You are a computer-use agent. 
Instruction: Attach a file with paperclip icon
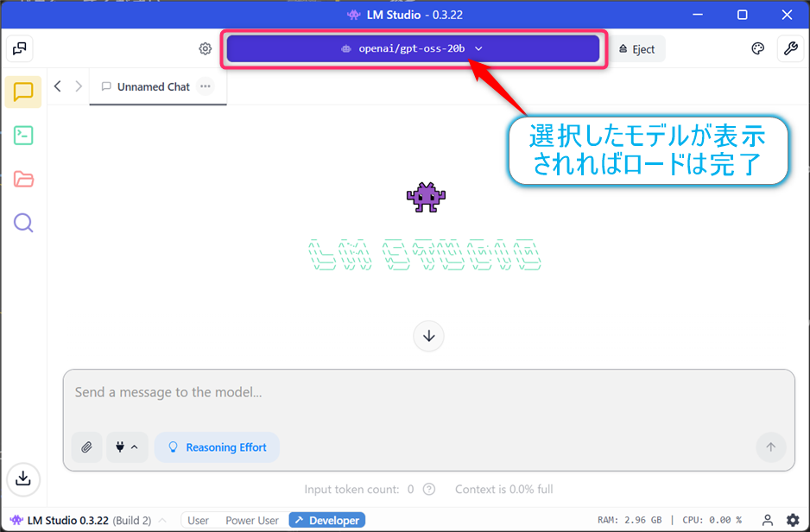[x=86, y=447]
